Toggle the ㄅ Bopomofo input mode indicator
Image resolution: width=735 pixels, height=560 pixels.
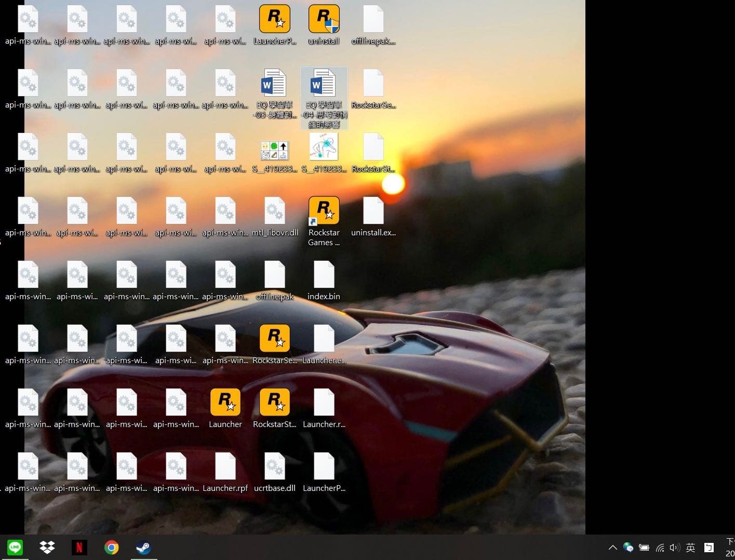[x=709, y=547]
